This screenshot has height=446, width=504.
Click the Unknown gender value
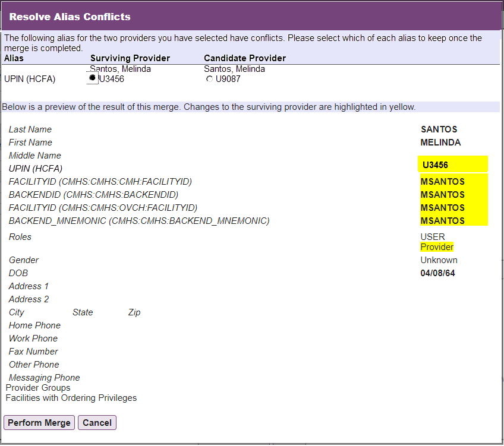click(x=439, y=260)
